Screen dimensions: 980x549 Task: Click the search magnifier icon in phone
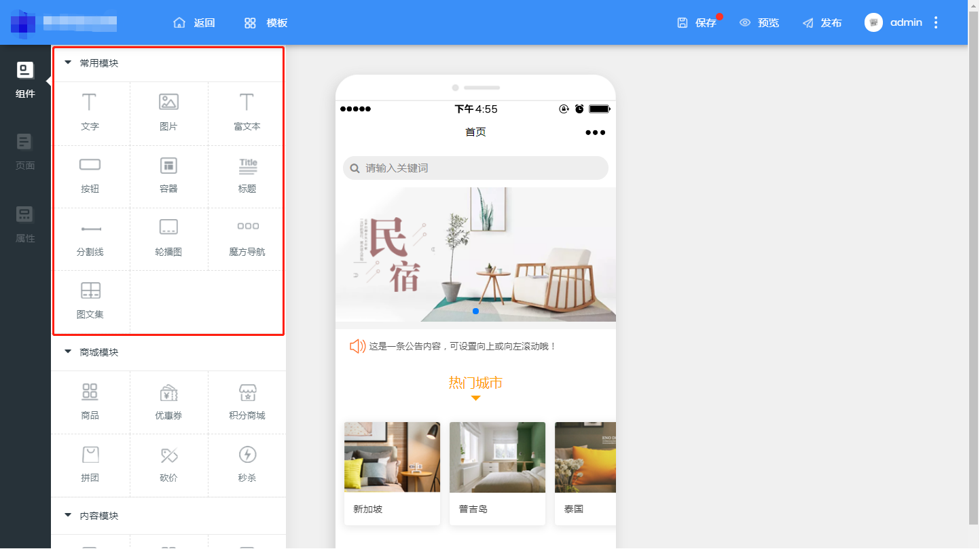(x=355, y=168)
